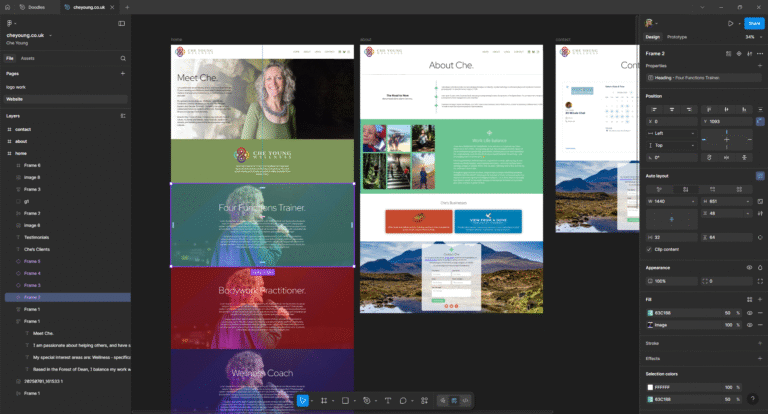The image size is (768, 414).
Task: Select the Move tool in bottom toolbar
Action: click(x=302, y=401)
